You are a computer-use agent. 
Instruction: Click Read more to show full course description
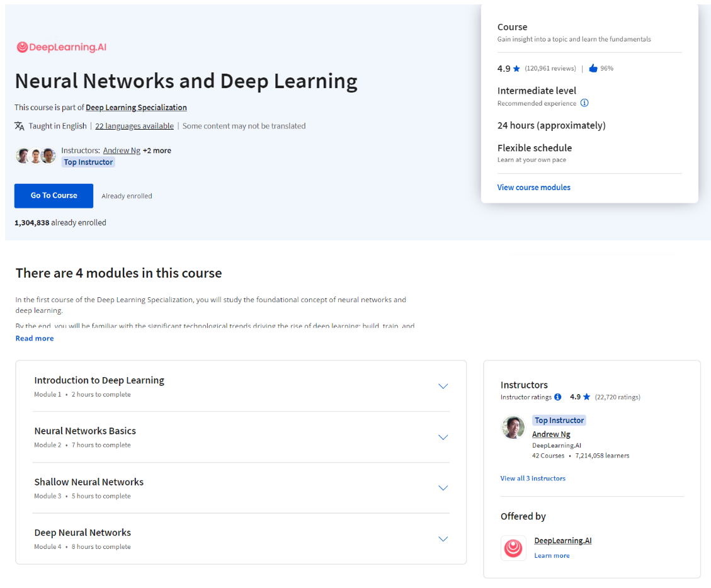tap(34, 338)
